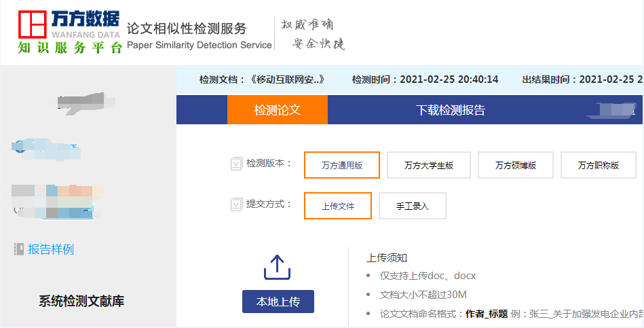This screenshot has height=328, width=644.
Task: Click the small icon before 检测版本 label
Action: (x=236, y=164)
